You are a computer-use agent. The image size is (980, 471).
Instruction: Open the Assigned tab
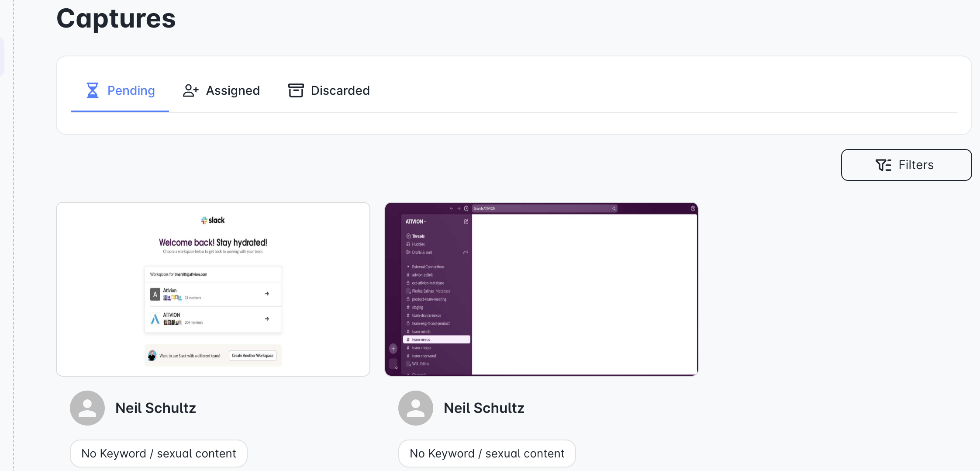[221, 90]
